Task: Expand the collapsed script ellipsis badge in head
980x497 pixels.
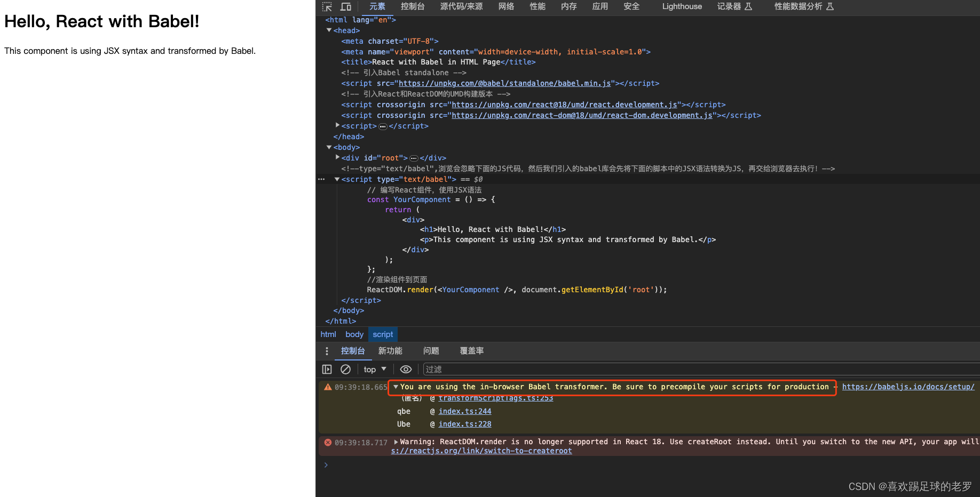Action: point(383,126)
